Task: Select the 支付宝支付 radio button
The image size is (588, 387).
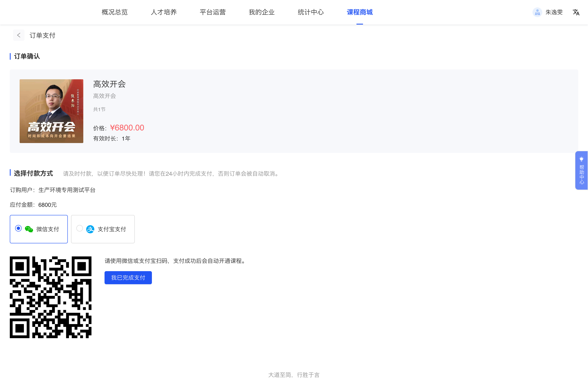Action: [80, 229]
